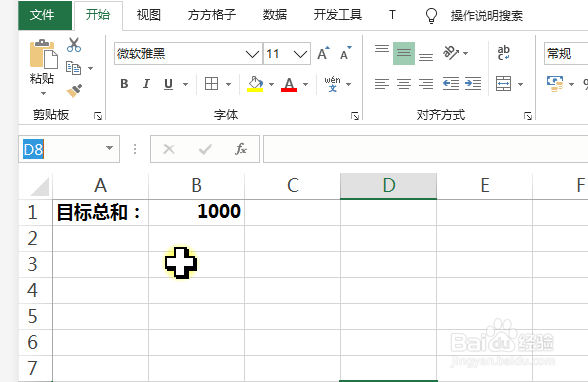This screenshot has height=382, width=588.
Task: Click the Copy icon
Action: [x=74, y=68]
